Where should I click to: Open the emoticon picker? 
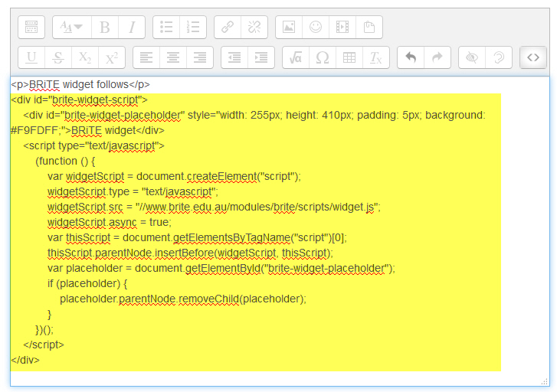tap(316, 27)
